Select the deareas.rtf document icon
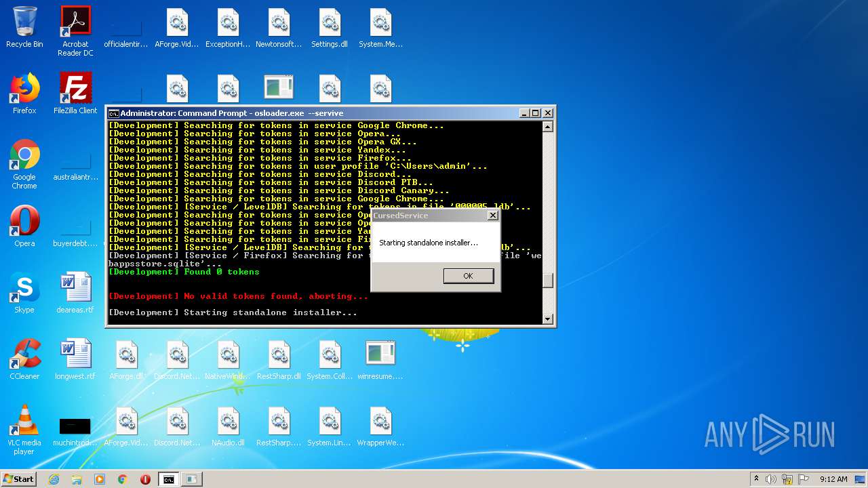Viewport: 868px width, 488px height. (75, 293)
